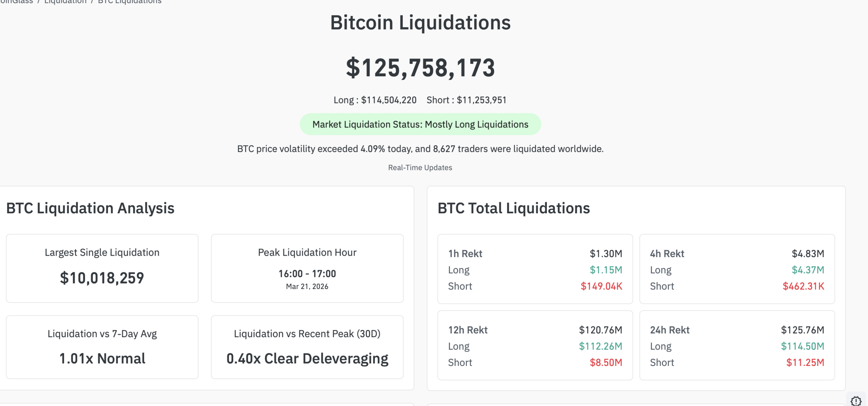This screenshot has height=406, width=868.
Task: Click the BTC Liquidations breadcrumb entry
Action: [x=129, y=2]
